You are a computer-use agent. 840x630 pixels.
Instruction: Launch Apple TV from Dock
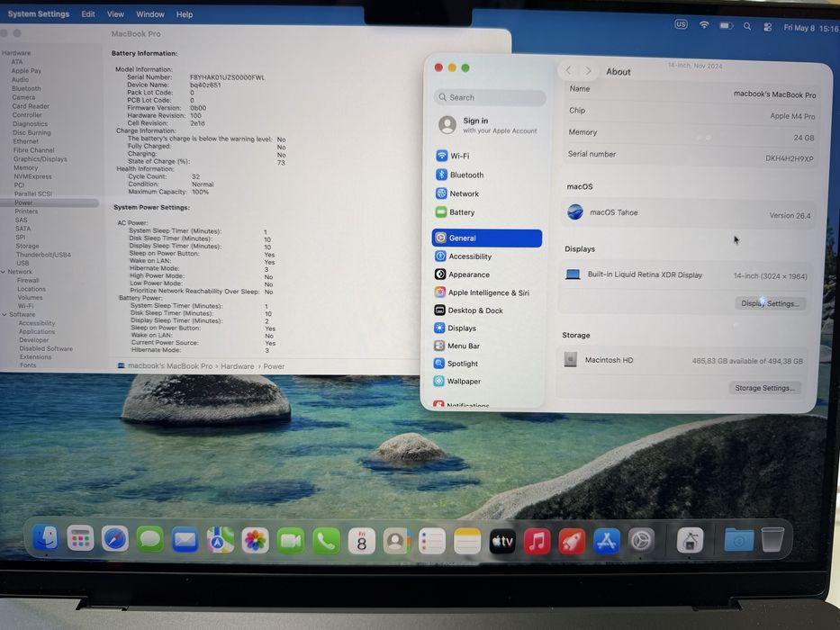502,542
